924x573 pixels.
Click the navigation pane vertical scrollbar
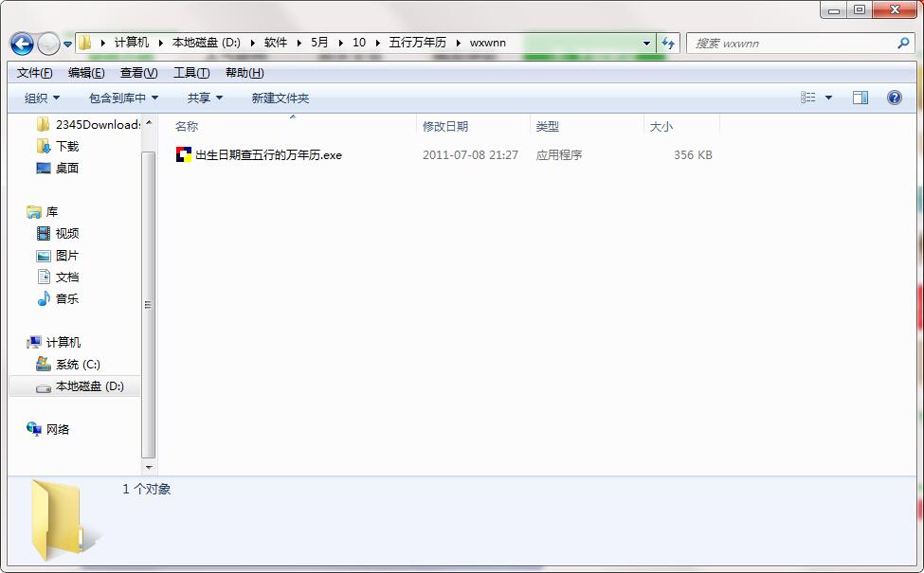coord(148,303)
